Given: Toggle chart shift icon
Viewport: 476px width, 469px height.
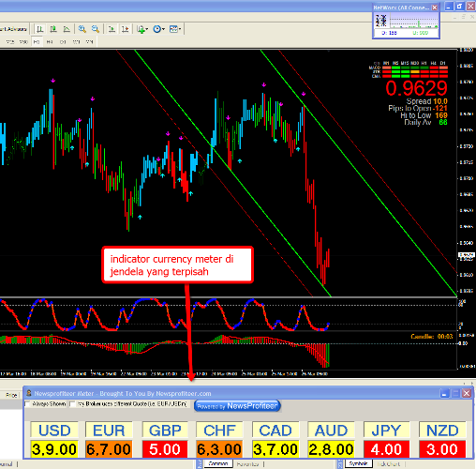Looking at the screenshot, I should (125, 29).
